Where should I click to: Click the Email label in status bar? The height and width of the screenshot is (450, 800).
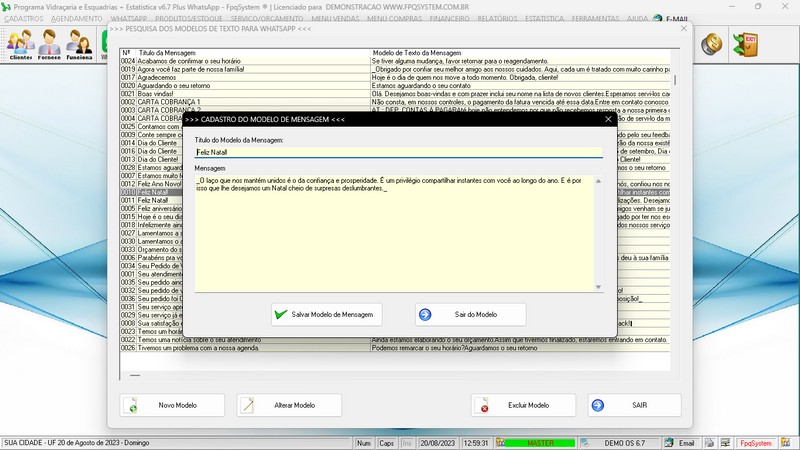click(686, 443)
